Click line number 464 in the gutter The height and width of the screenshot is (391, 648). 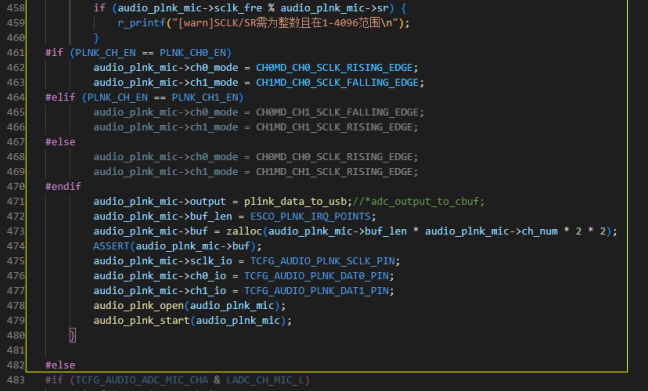[x=16, y=98]
